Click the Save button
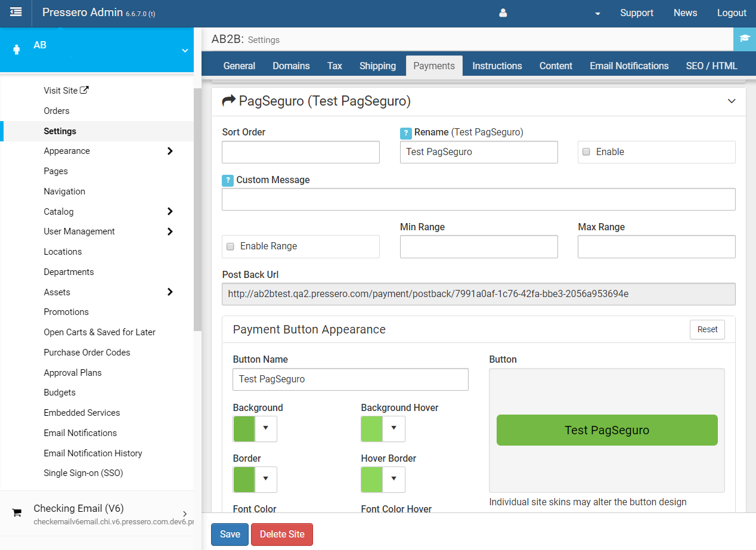This screenshot has width=756, height=550. point(230,534)
